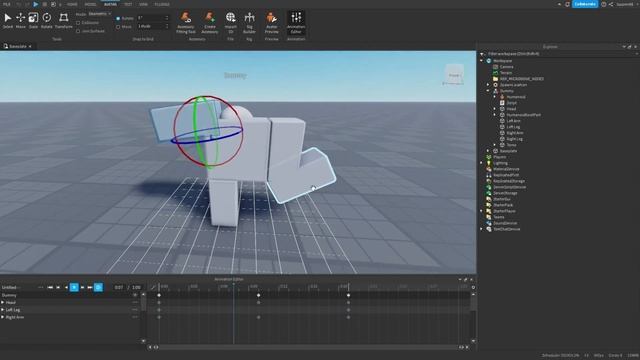Activate the Transform tool
This screenshot has width=640, height=360.
click(x=64, y=20)
